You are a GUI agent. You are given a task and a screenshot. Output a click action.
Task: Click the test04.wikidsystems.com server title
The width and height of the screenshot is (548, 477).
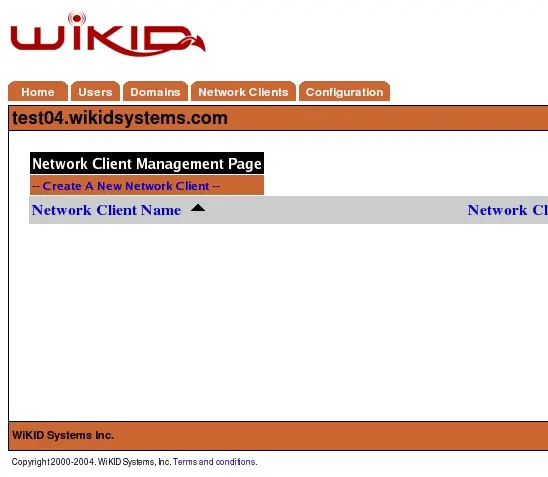point(120,118)
